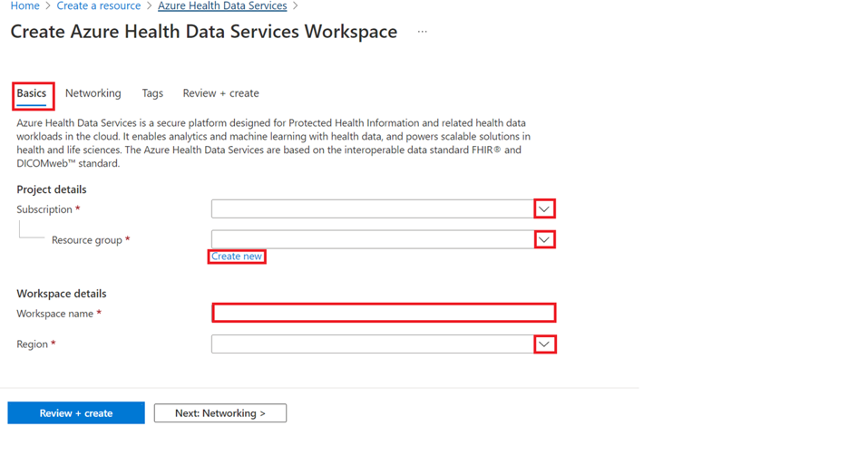
Task: Focus the Workspace name text field
Action: point(384,314)
